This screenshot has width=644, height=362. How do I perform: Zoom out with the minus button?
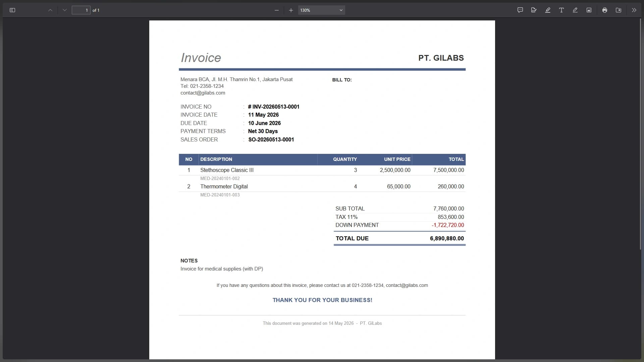click(277, 10)
